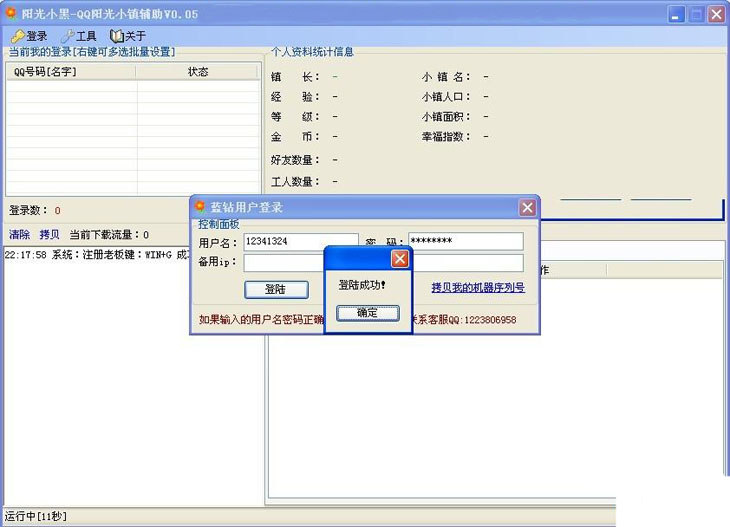Click the 小镇面积 label
Viewport: 730px width, 527px height.
(446, 117)
